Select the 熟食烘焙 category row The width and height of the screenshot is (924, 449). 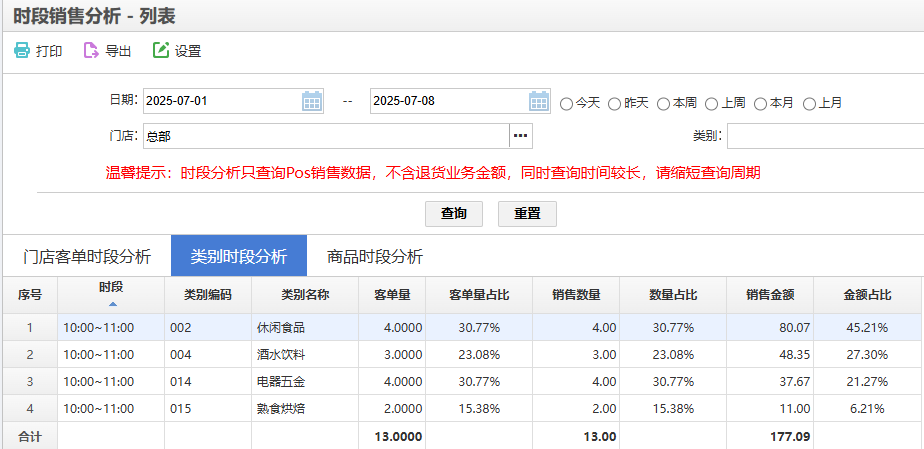[x=462, y=408]
